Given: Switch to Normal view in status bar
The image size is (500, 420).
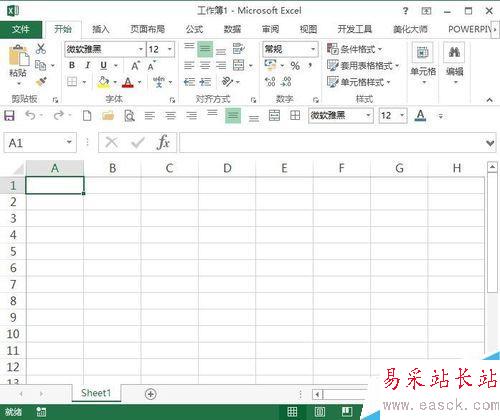Looking at the screenshot, I should tap(292, 412).
